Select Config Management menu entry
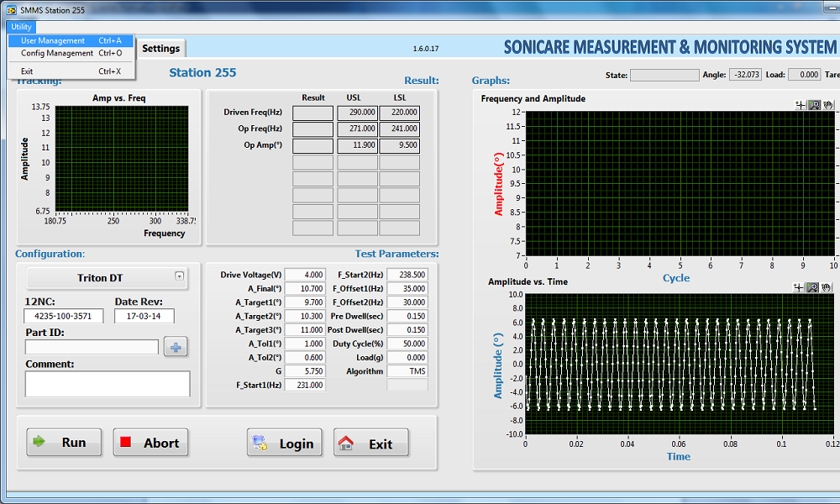 [57, 53]
